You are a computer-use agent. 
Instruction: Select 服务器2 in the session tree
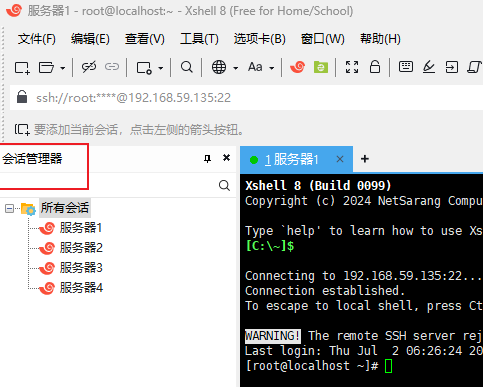[x=81, y=248]
